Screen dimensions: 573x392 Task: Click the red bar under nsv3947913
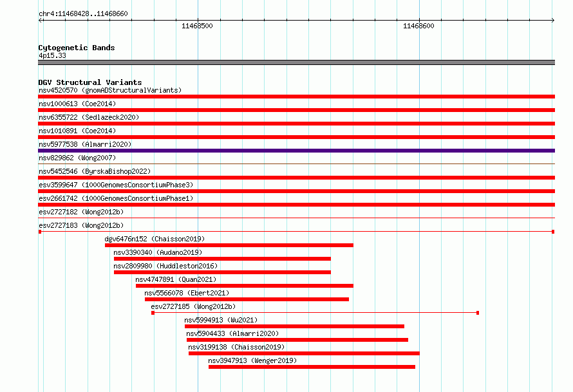tap(312, 367)
